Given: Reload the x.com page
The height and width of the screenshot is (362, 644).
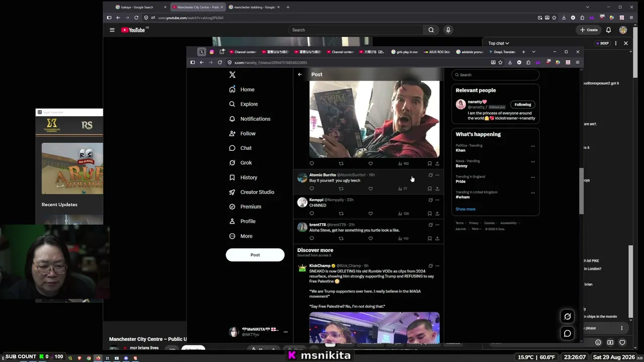Looking at the screenshot, I should (220, 62).
